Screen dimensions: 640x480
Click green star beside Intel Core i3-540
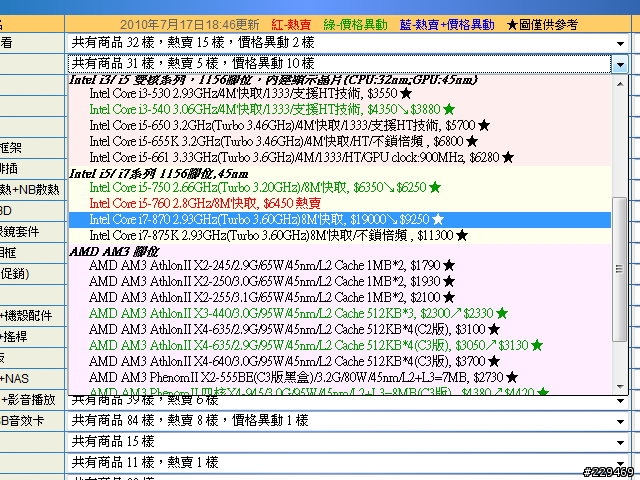(449, 109)
